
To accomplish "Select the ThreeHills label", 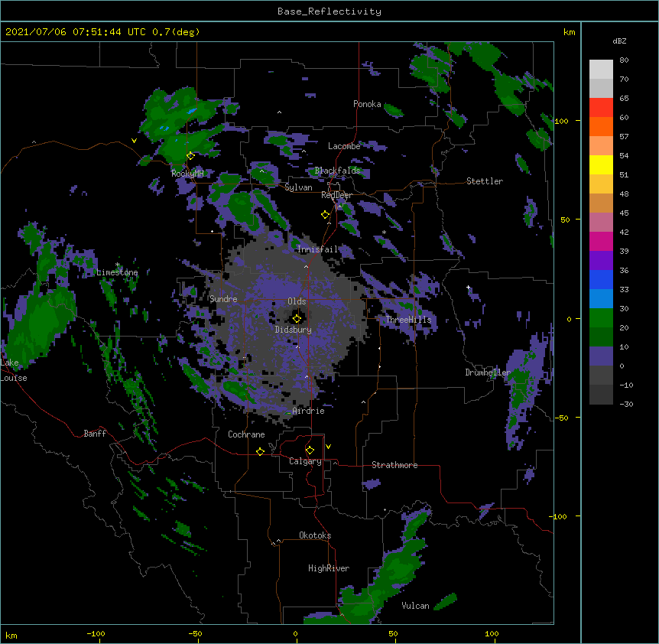I will [408, 320].
